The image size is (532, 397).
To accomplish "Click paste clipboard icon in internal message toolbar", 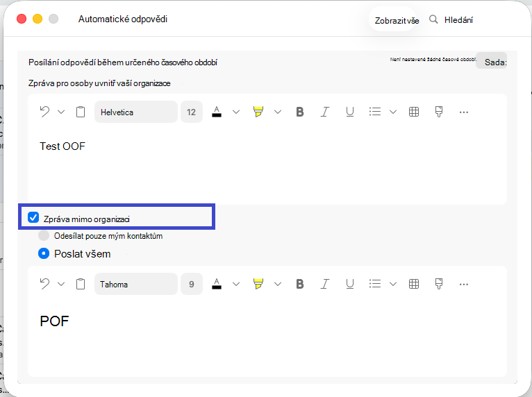I will click(x=81, y=112).
